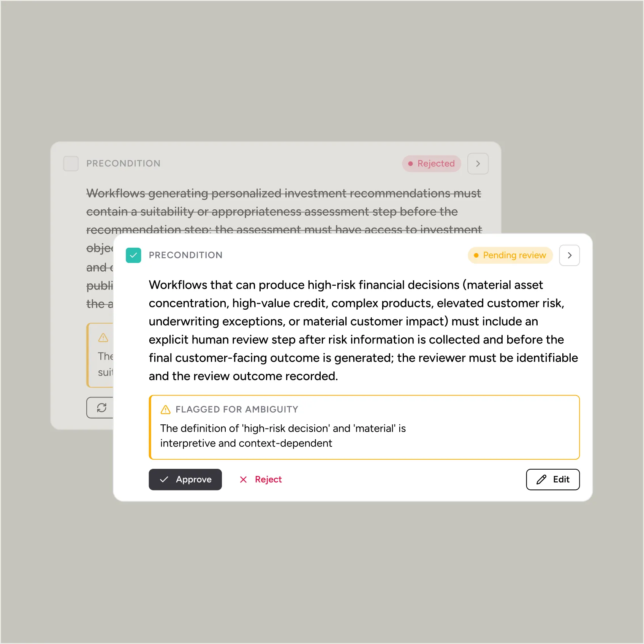
Task: Select the Flagged for Ambiguity notice box
Action: 364,427
